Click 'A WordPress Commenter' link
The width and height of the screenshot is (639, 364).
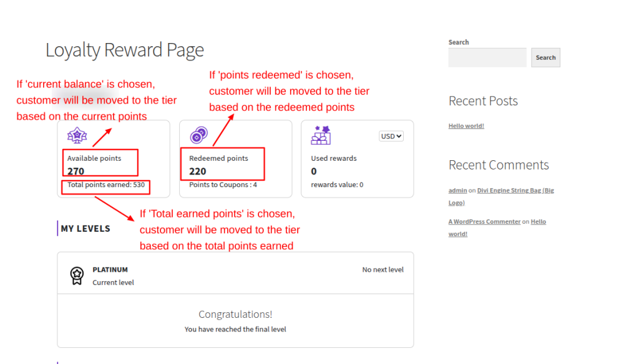point(484,221)
